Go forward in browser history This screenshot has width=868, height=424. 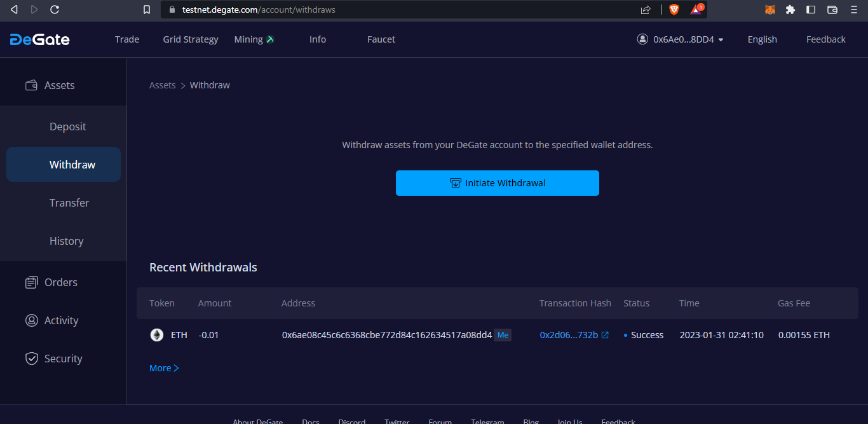[x=34, y=10]
